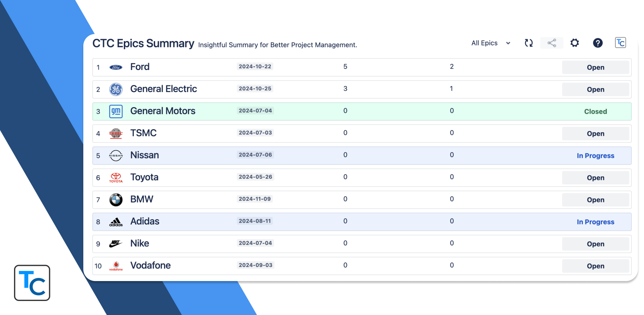The image size is (644, 315).
Task: Select the Ford epic name
Action: click(x=140, y=66)
